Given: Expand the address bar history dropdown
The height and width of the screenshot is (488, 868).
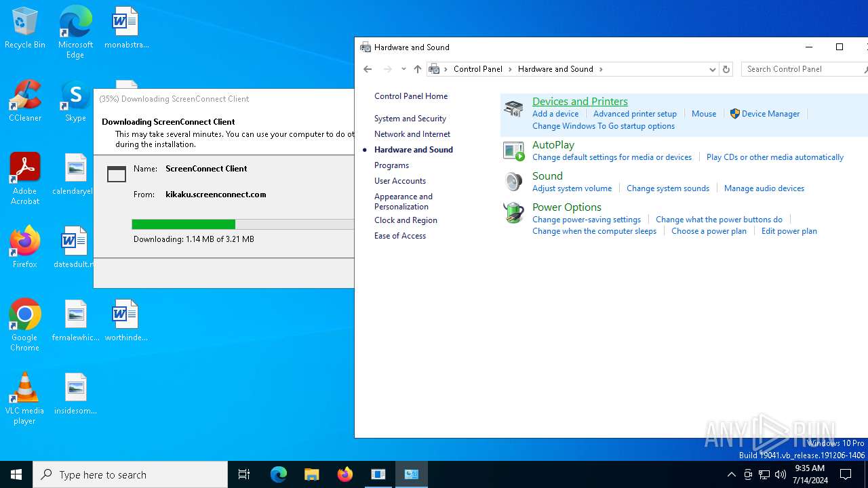Looking at the screenshot, I should click(x=712, y=69).
